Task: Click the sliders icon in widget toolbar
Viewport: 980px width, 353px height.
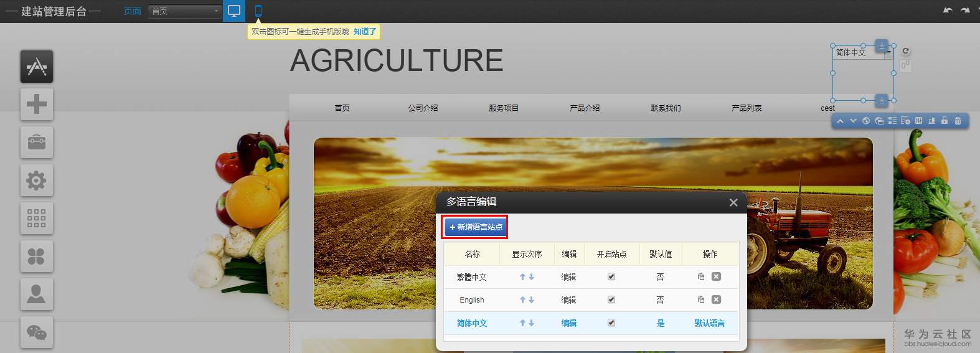Action: pyautogui.click(x=918, y=121)
